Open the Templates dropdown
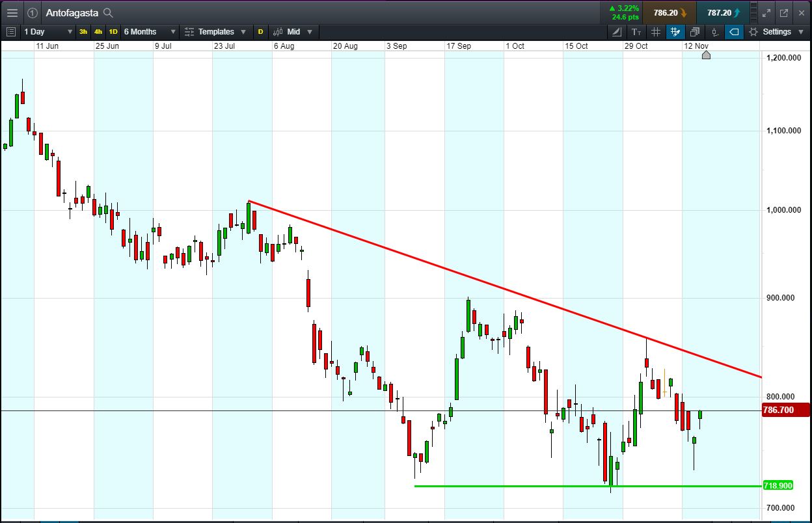This screenshot has height=523, width=812. coord(215,31)
